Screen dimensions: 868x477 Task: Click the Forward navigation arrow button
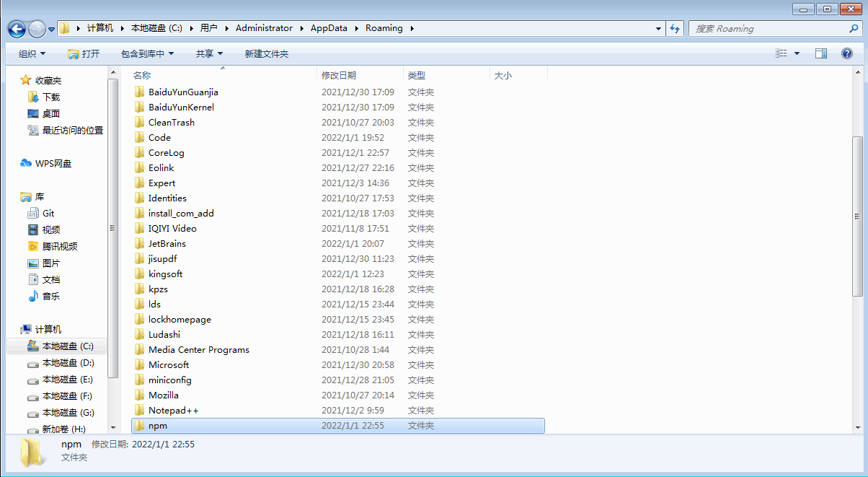tap(37, 29)
